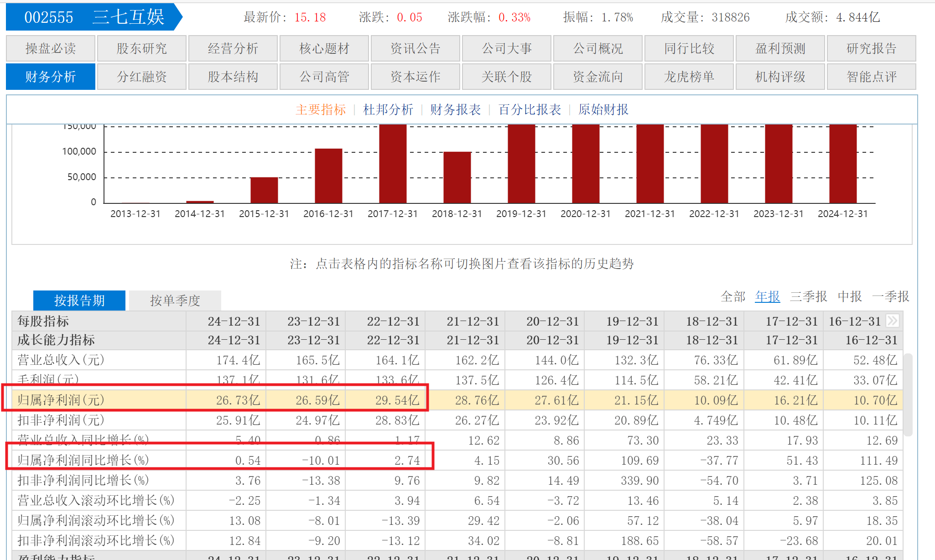This screenshot has width=935, height=560.
Task: Switch to 按单季度 view
Action: 175,301
